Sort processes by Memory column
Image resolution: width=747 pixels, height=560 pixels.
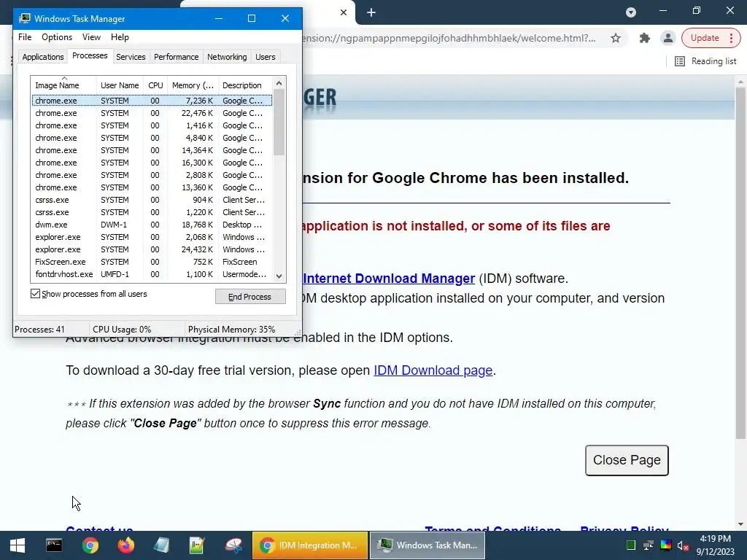(x=193, y=85)
